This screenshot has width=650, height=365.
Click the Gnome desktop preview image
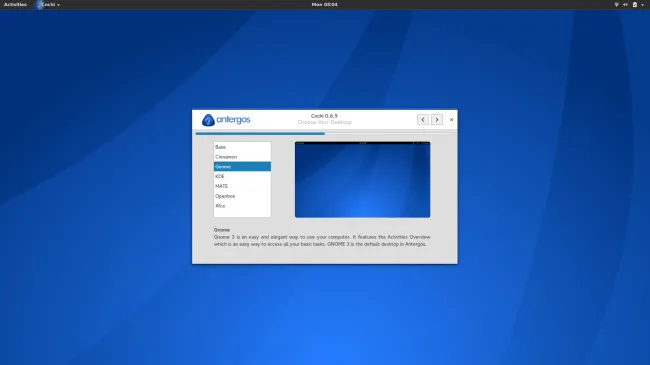click(362, 180)
